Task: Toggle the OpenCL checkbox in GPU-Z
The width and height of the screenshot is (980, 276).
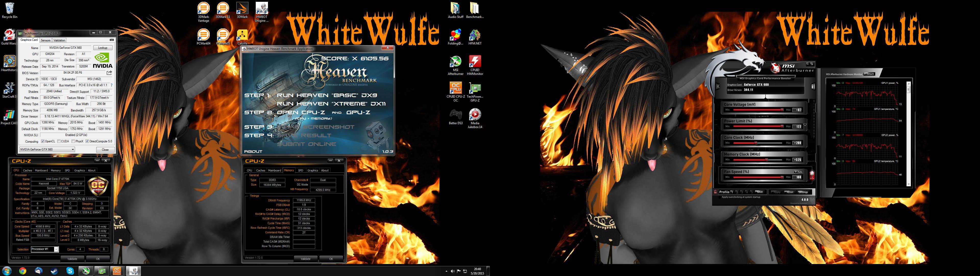Action: point(43,141)
